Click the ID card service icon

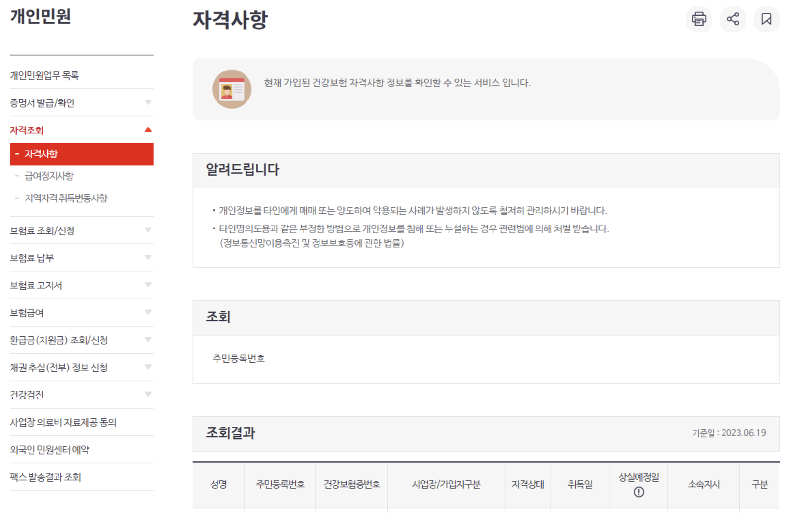tap(232, 89)
